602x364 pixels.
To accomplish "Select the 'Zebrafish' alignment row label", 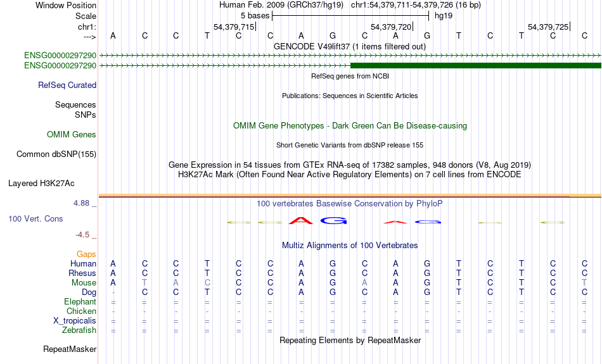I will coord(79,330).
